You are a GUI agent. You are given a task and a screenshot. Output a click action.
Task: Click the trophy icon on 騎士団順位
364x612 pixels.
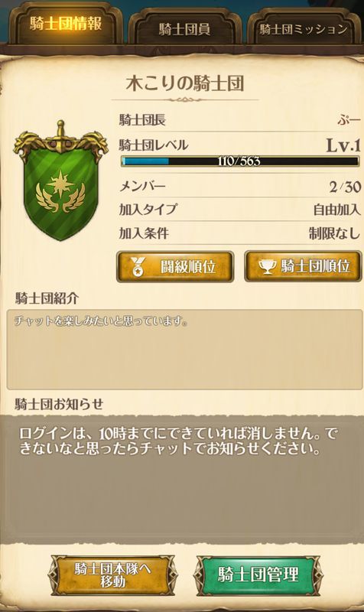268,266
